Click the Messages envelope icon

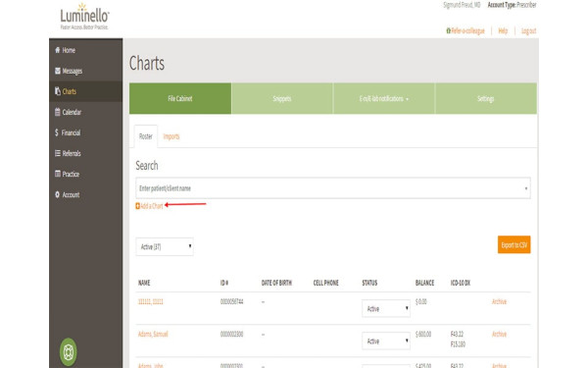[x=58, y=71]
